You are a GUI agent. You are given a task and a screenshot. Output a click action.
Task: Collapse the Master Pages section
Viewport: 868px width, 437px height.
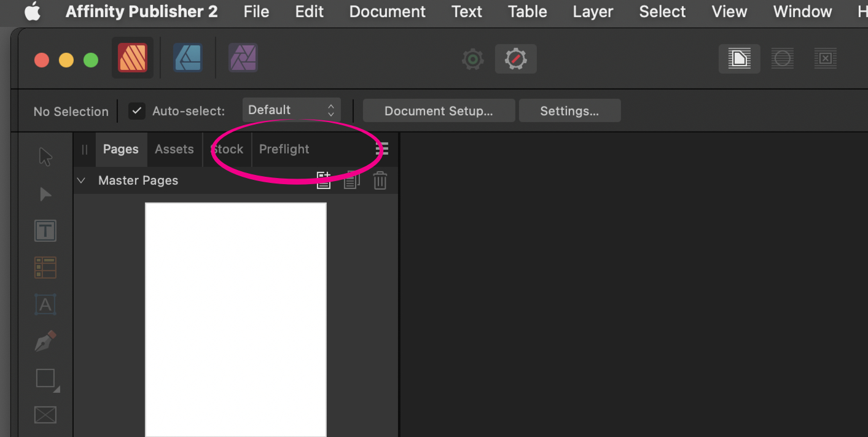pyautogui.click(x=81, y=180)
